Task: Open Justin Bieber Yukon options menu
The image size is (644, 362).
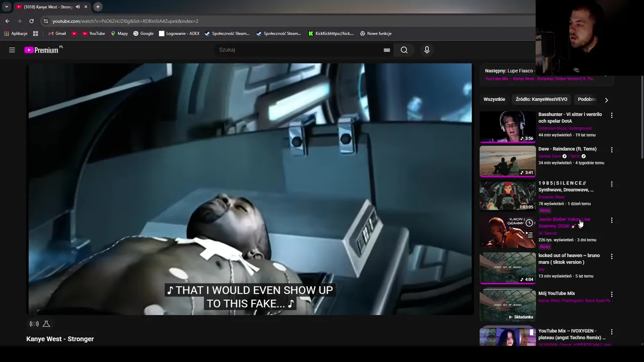Action: click(x=612, y=220)
